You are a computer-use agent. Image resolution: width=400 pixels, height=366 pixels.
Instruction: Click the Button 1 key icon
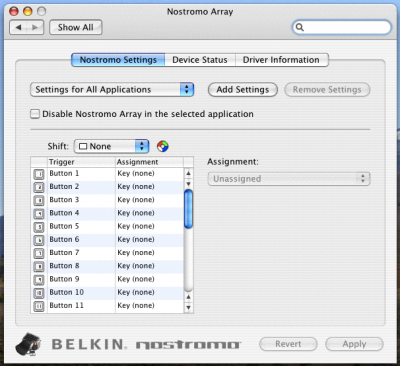pyautogui.click(x=39, y=174)
